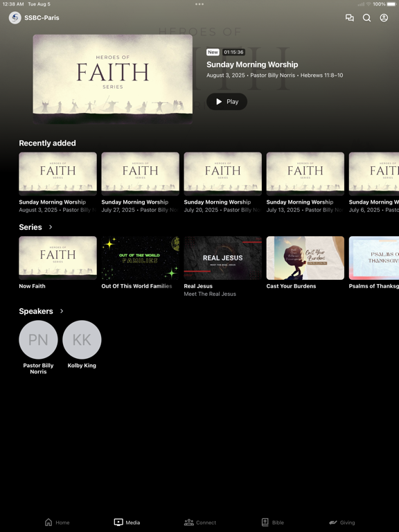
Task: Open the SSBC-Paris church logo icon
Action: pos(15,17)
